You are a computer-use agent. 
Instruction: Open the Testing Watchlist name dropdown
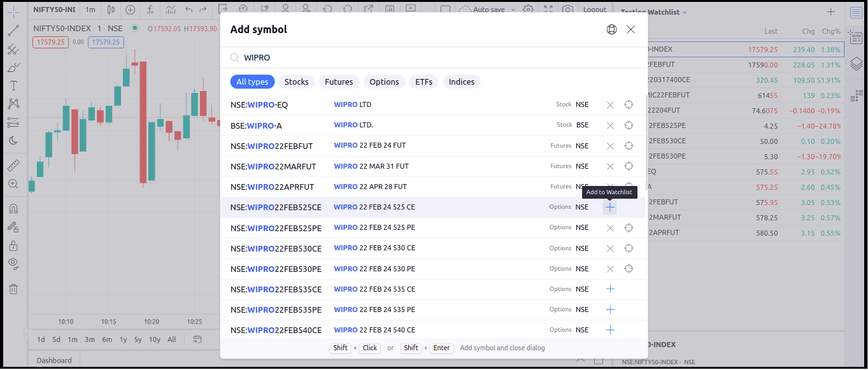tap(654, 12)
